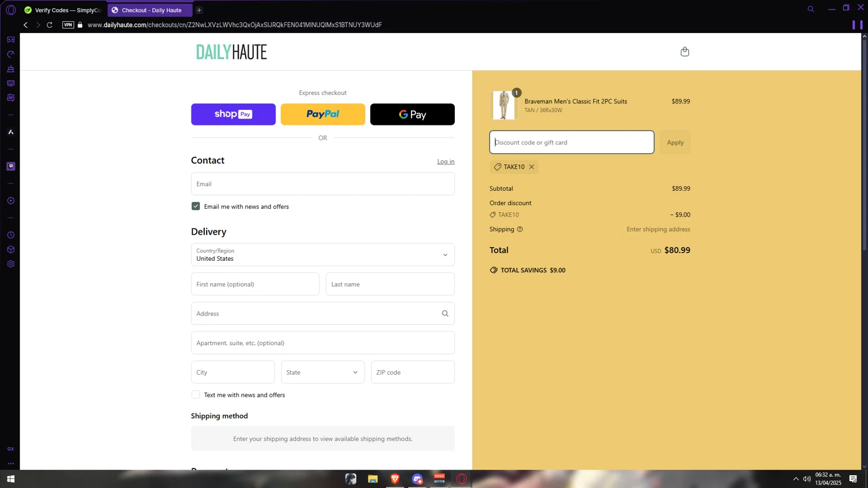This screenshot has height=488, width=868.
Task: Check out with Shop Pay
Action: (233, 114)
